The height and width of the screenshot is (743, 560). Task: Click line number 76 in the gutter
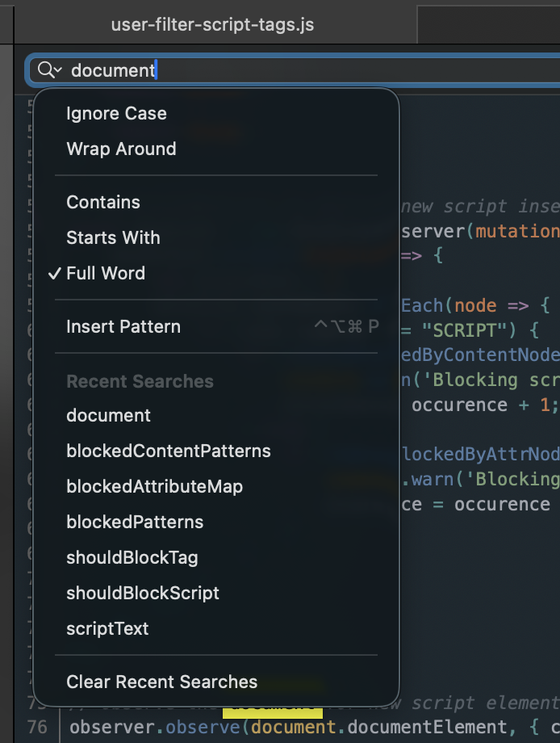[x=37, y=727]
